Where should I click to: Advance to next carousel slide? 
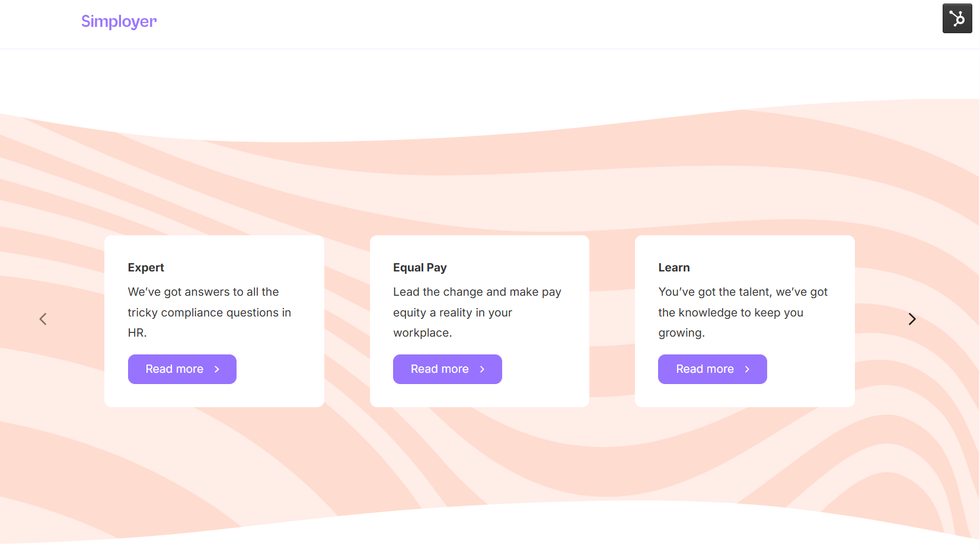click(x=912, y=319)
